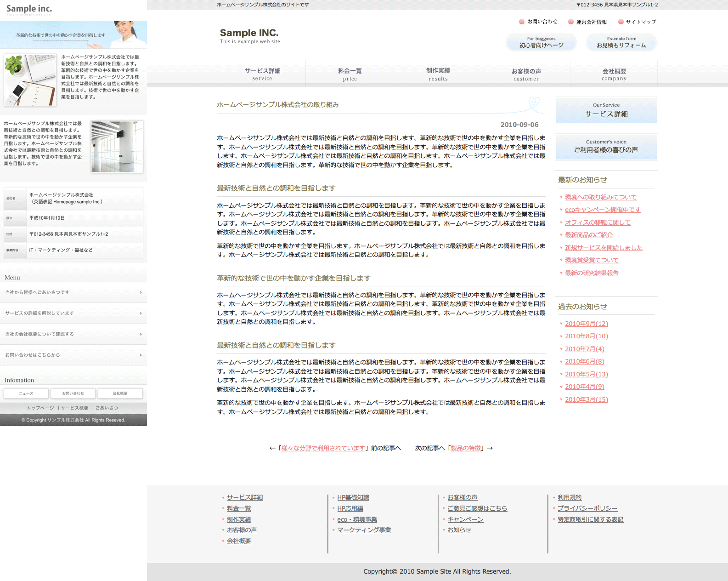Open the 2010年9月(12) archive link
Viewport: 728px width, 581px height.
[x=586, y=324]
